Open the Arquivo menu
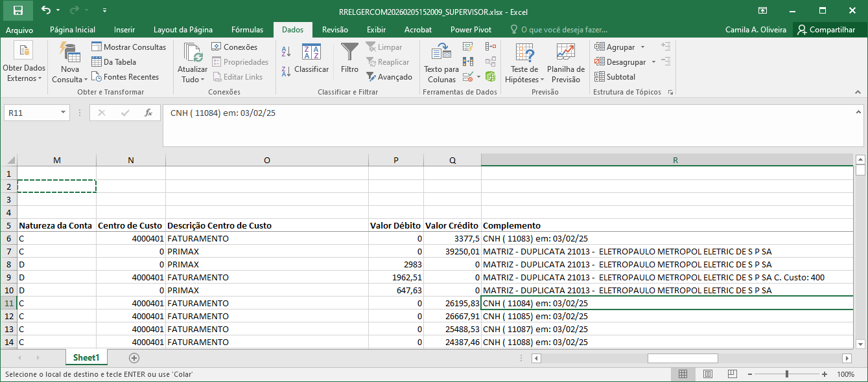Viewport: 868px width, 382px height. pyautogui.click(x=19, y=30)
